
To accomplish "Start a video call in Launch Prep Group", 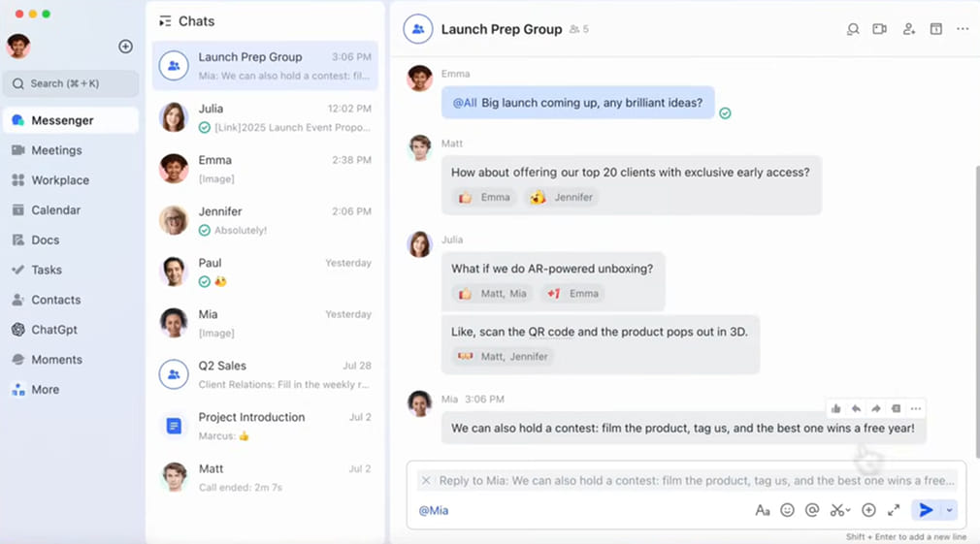I will click(x=879, y=29).
